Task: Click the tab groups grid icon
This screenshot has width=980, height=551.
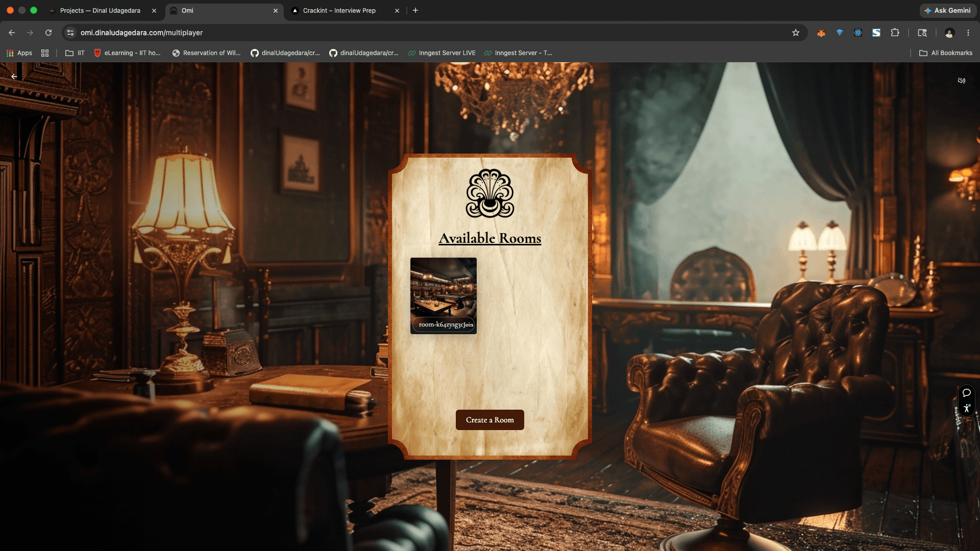Action: [x=45, y=53]
